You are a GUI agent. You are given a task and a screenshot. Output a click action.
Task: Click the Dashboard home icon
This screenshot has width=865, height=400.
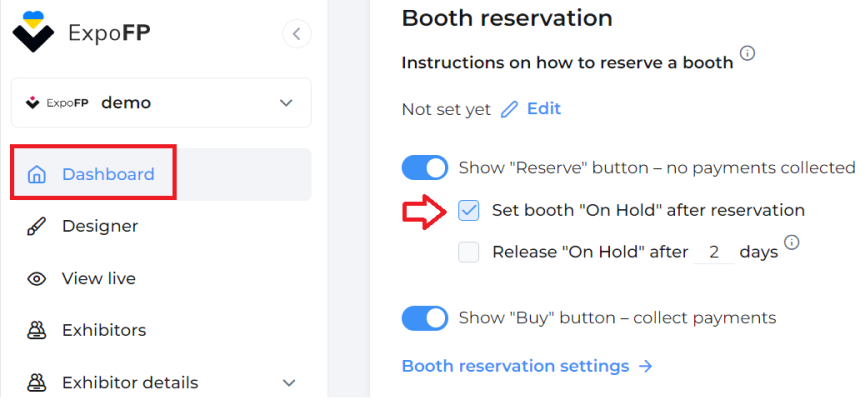[x=36, y=174]
